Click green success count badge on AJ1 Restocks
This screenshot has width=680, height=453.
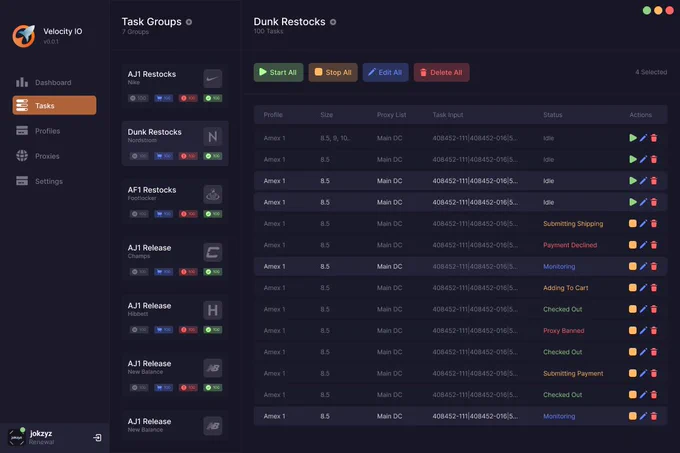pos(213,98)
